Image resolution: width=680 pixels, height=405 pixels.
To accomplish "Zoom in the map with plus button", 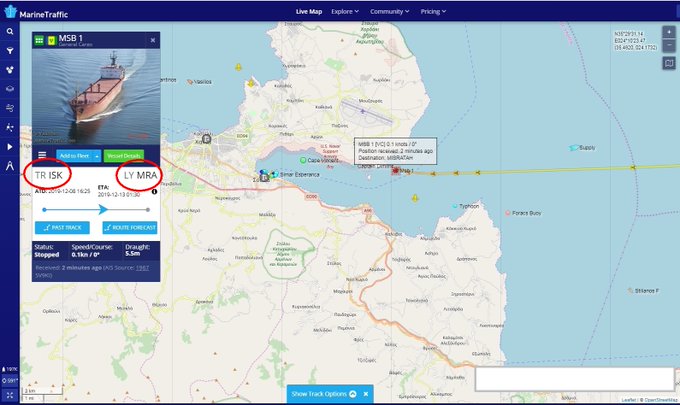I will click(669, 32).
